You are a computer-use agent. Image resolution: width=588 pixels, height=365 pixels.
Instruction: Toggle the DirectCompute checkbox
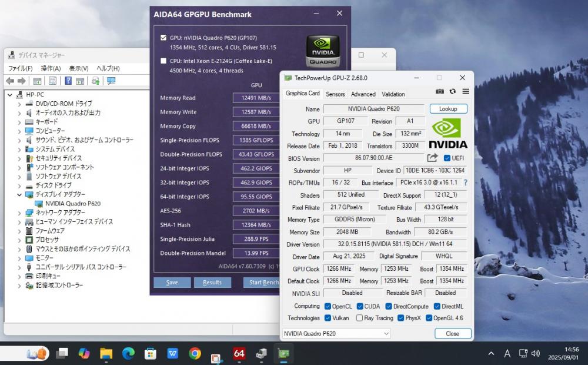(x=389, y=306)
